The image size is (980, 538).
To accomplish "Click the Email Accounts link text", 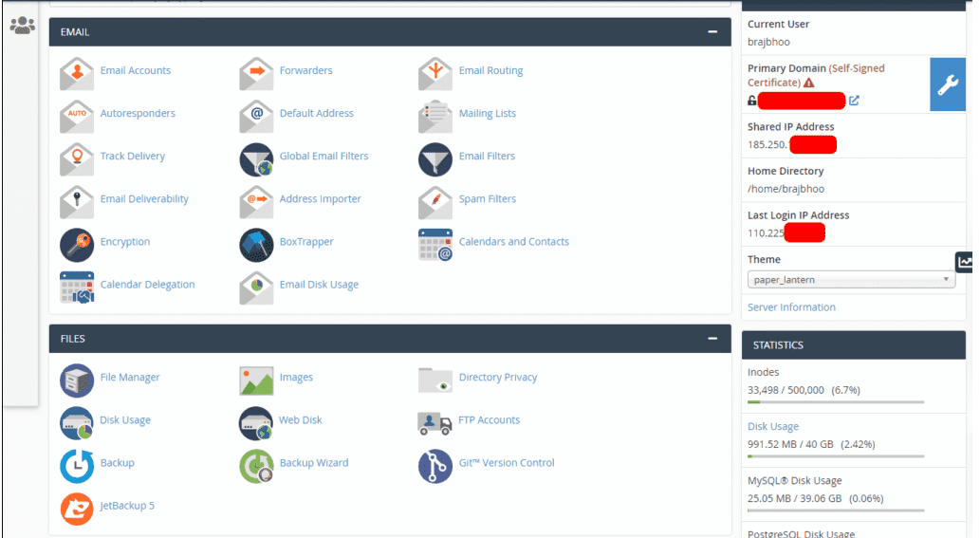I will [x=136, y=70].
